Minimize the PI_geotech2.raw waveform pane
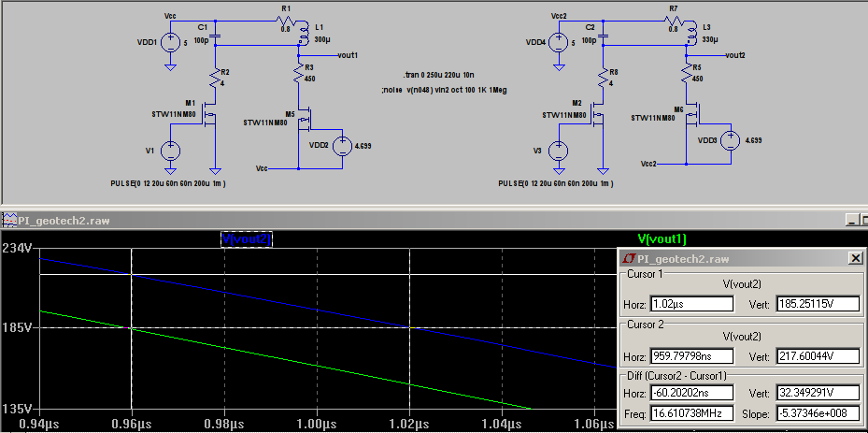This screenshot has width=868, height=433. [852, 221]
